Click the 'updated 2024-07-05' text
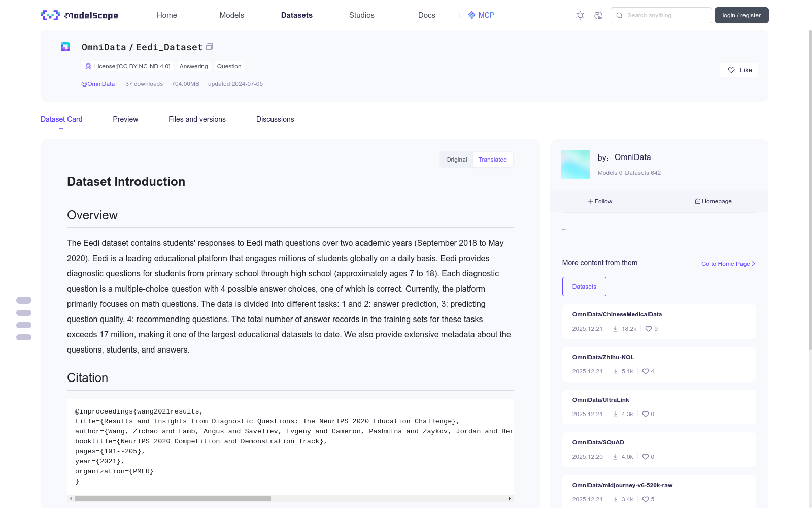This screenshot has width=812, height=508. pos(235,84)
